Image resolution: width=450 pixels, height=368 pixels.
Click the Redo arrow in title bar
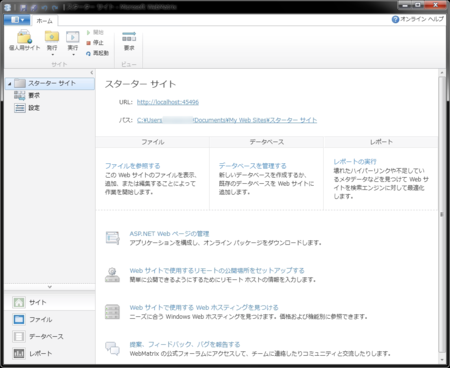click(55, 7)
